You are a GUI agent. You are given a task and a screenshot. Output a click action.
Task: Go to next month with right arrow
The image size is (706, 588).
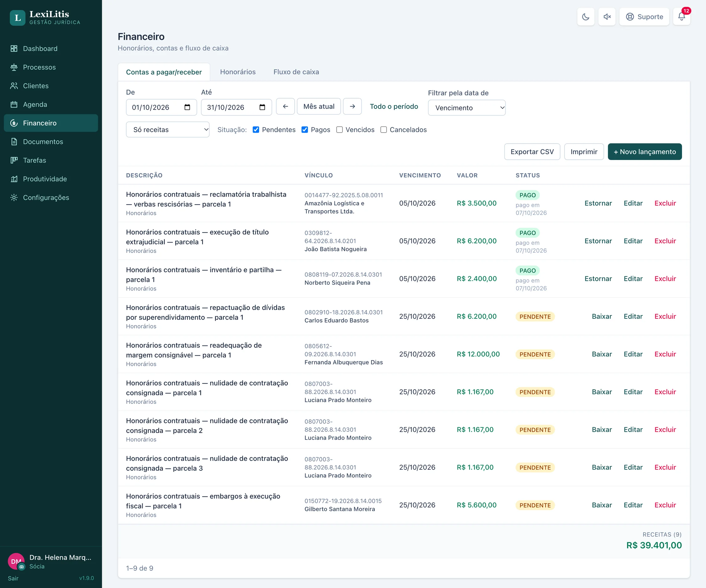pyautogui.click(x=352, y=106)
